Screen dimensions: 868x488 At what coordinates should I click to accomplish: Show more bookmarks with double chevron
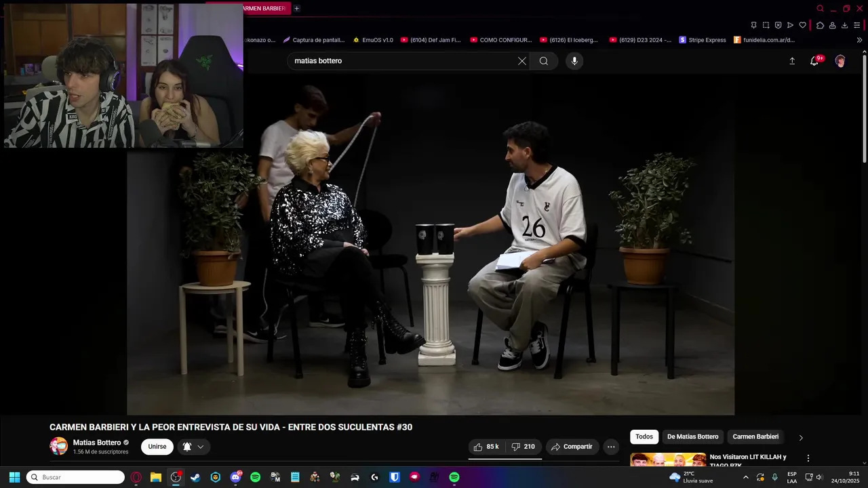pos(860,40)
